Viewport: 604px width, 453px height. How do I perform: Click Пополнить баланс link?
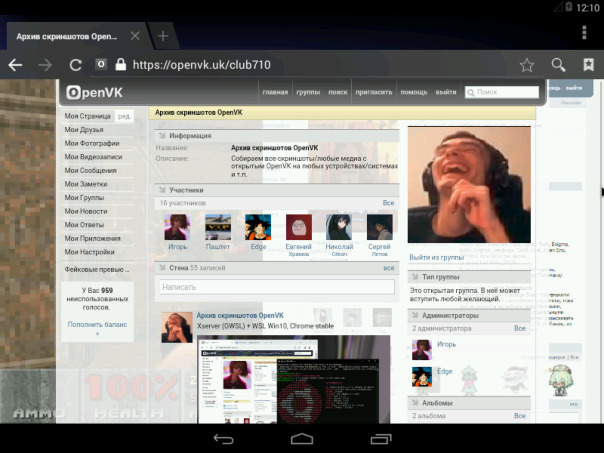[x=97, y=325]
